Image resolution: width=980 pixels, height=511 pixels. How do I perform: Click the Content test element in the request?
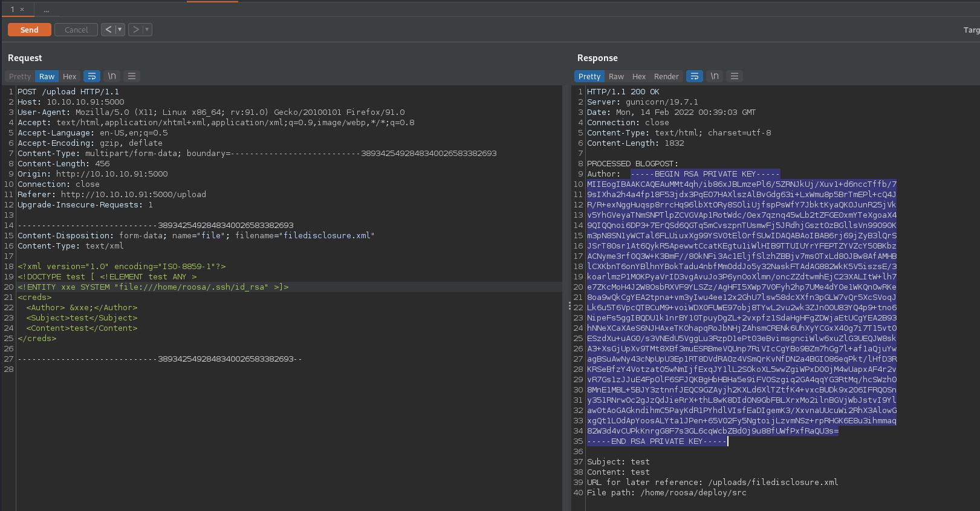tap(82, 328)
